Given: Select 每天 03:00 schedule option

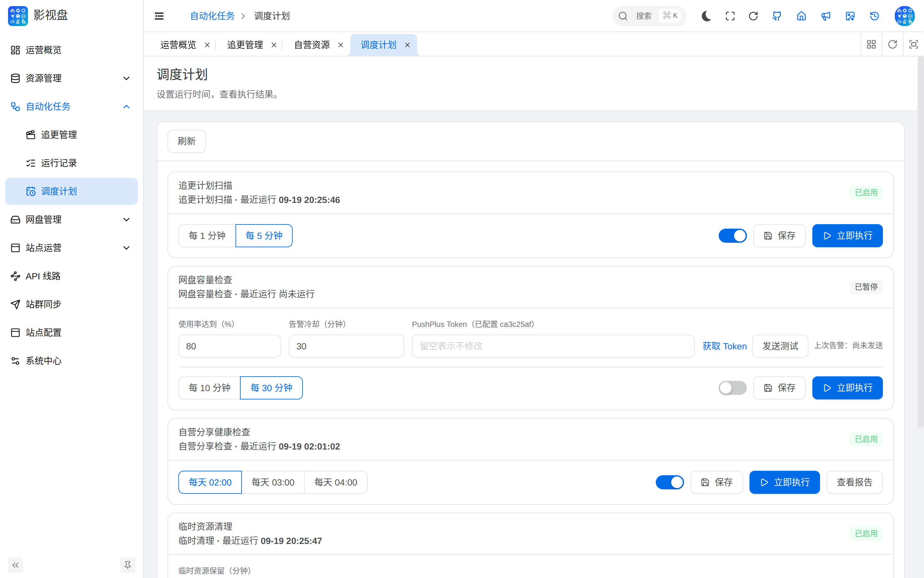Looking at the screenshot, I should coord(273,482).
